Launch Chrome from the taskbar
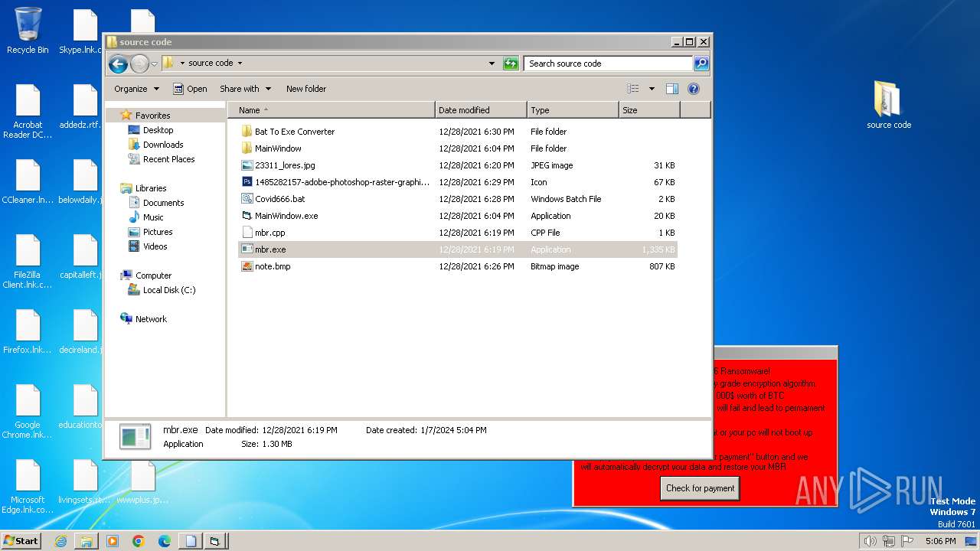The image size is (980, 551). point(139,541)
